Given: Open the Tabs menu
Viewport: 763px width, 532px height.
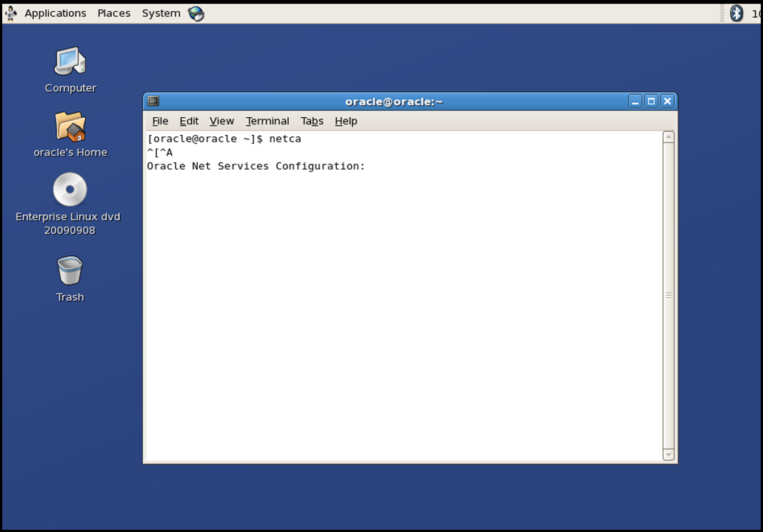Looking at the screenshot, I should 312,121.
